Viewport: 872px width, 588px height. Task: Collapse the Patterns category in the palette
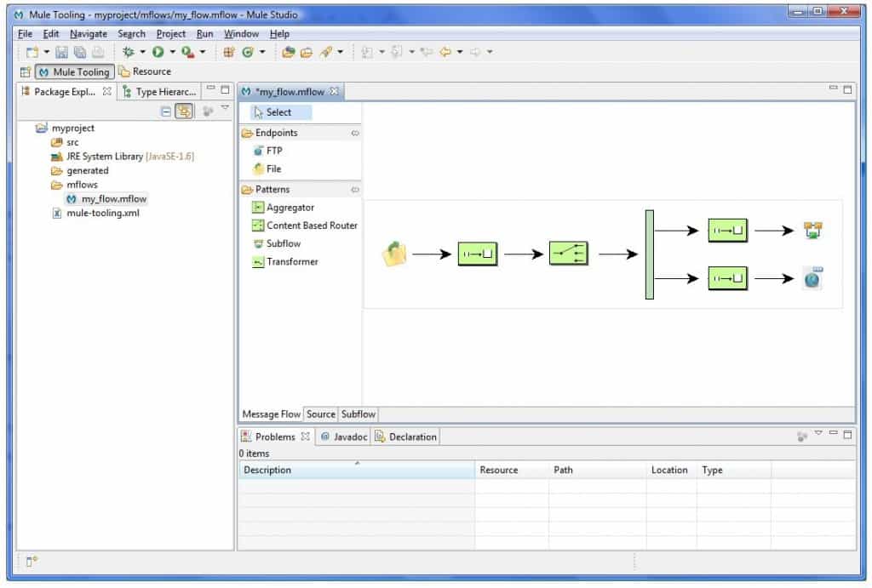click(356, 189)
